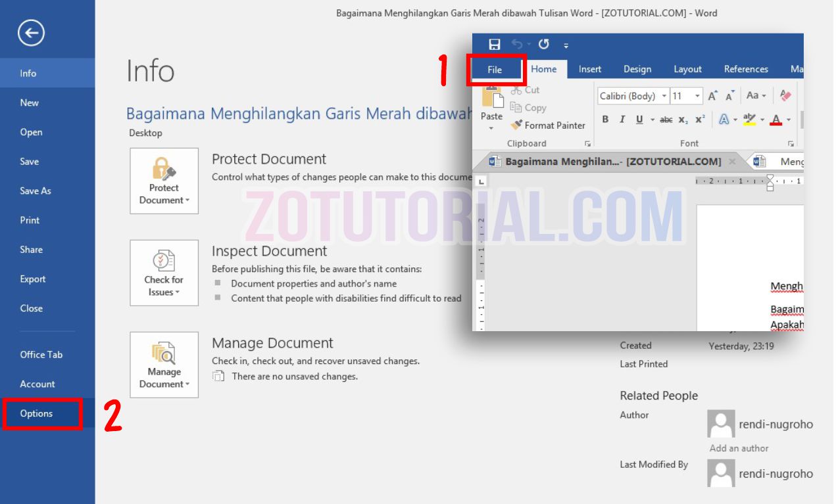Click Grow Font icon
Screen dimensions: 836x504
(712, 96)
